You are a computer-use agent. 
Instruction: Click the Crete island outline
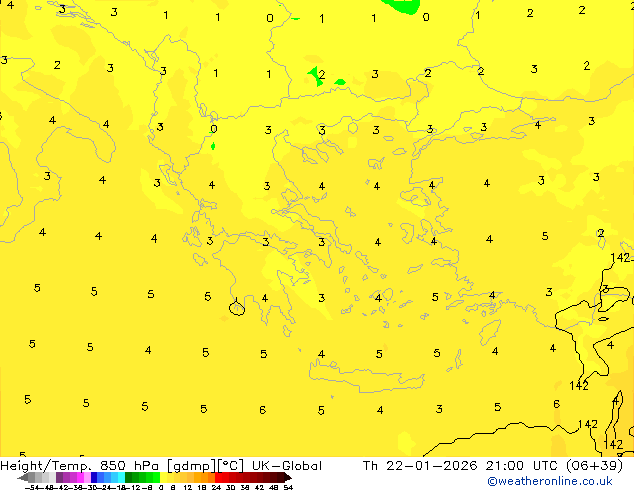[x=366, y=376]
